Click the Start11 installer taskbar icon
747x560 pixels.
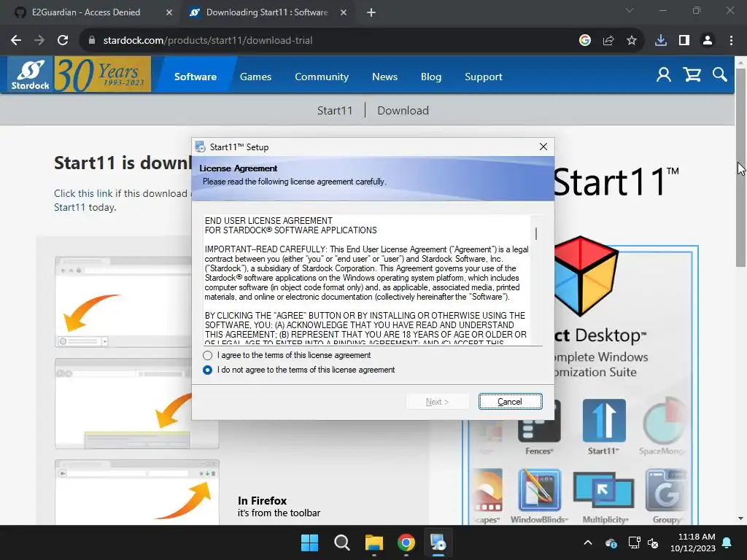pos(438,542)
